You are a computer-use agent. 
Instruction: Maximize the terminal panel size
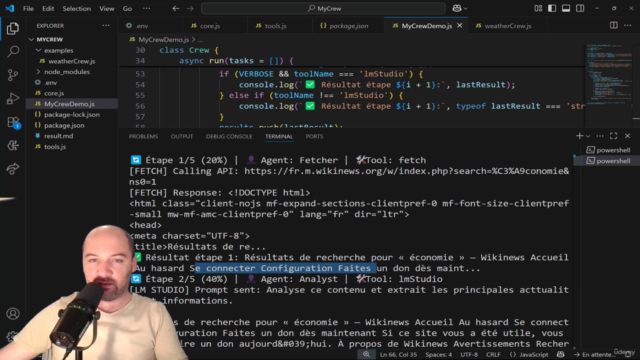(x=613, y=136)
